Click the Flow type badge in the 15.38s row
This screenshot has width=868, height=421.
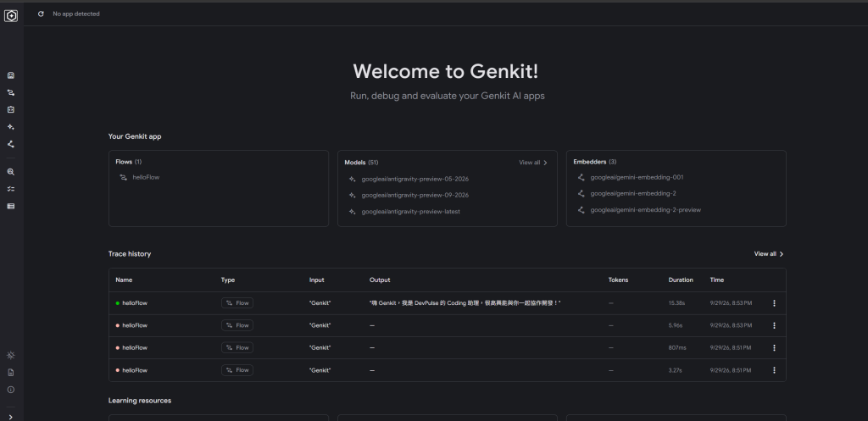pyautogui.click(x=237, y=303)
